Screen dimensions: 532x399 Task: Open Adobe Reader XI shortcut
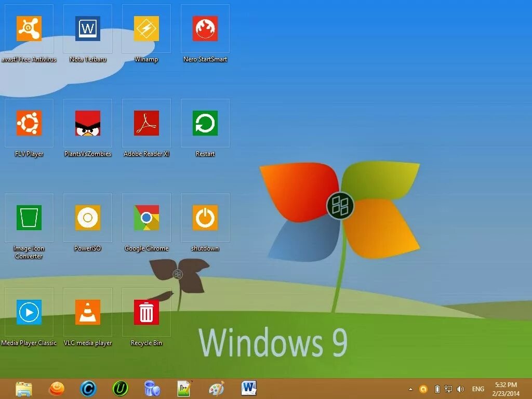[147, 123]
